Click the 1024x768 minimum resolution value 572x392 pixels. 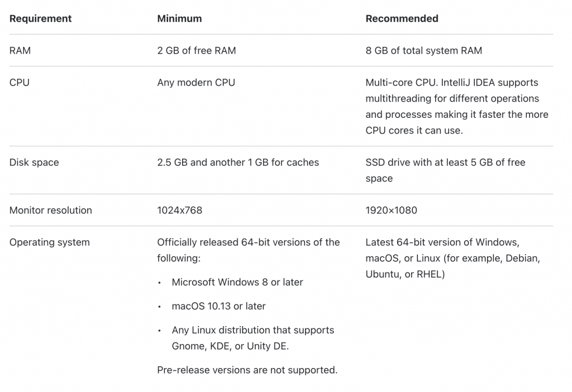coord(179,210)
